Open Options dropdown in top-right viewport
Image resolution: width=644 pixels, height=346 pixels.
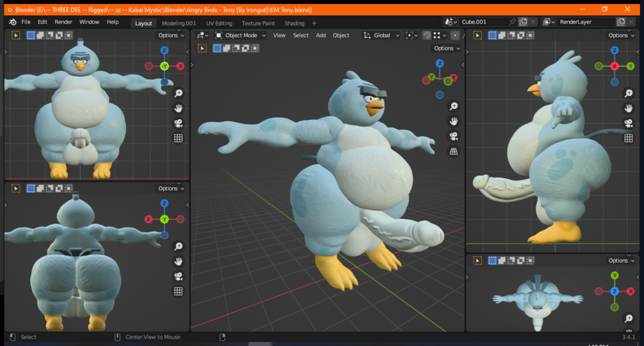pos(621,35)
